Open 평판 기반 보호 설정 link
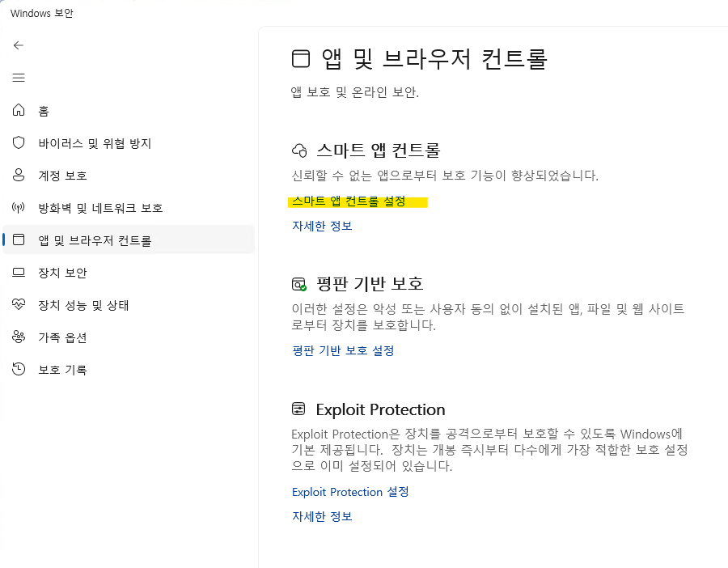728x568 pixels. click(343, 350)
